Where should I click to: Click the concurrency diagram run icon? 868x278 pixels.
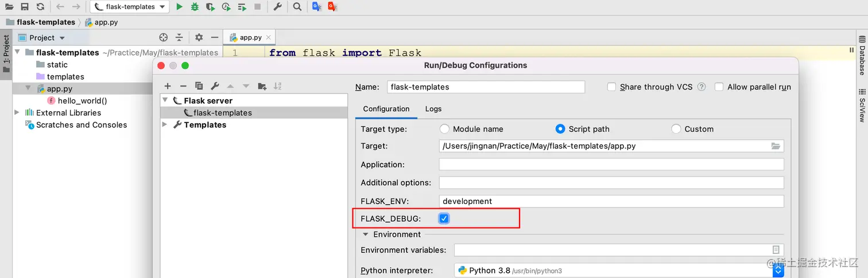point(242,7)
